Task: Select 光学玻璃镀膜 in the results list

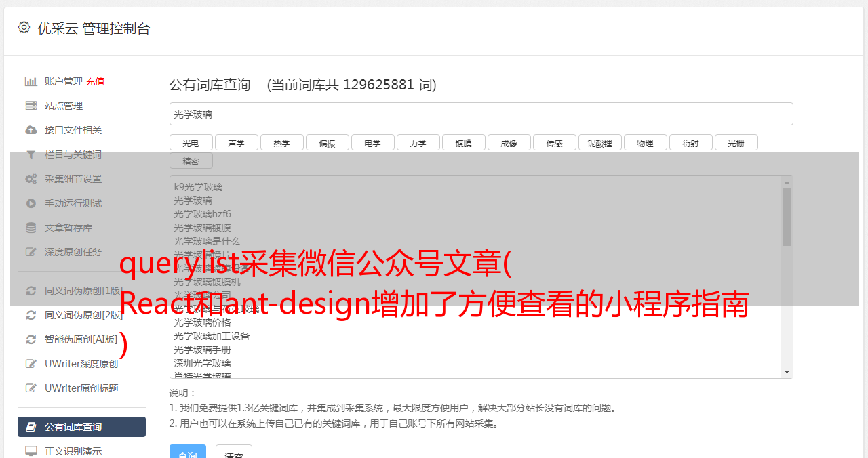Action: [x=202, y=228]
